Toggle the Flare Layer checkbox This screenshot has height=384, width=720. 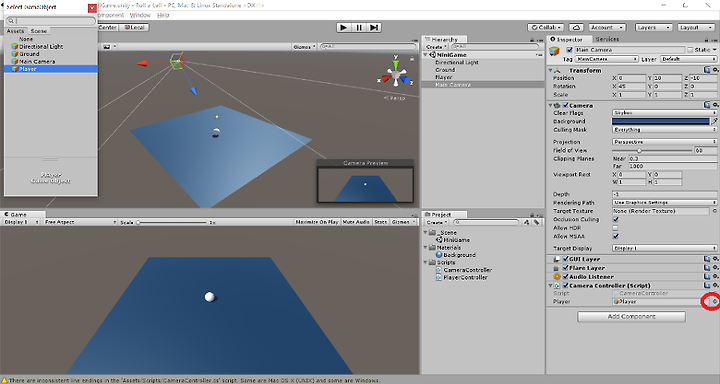point(566,268)
